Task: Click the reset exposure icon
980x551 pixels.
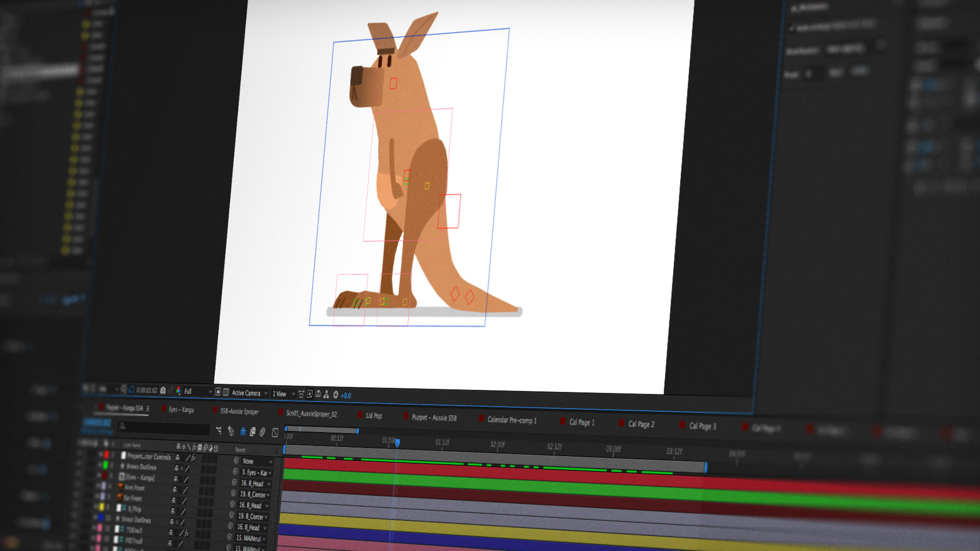Action: 335,394
